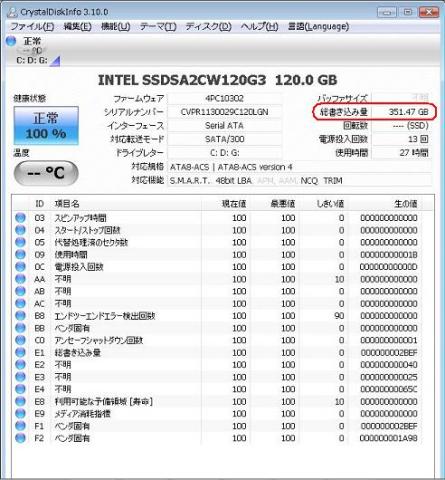The width and height of the screenshot is (445, 480).
Task: Open the 編集(E) menu
Action: coord(77,26)
